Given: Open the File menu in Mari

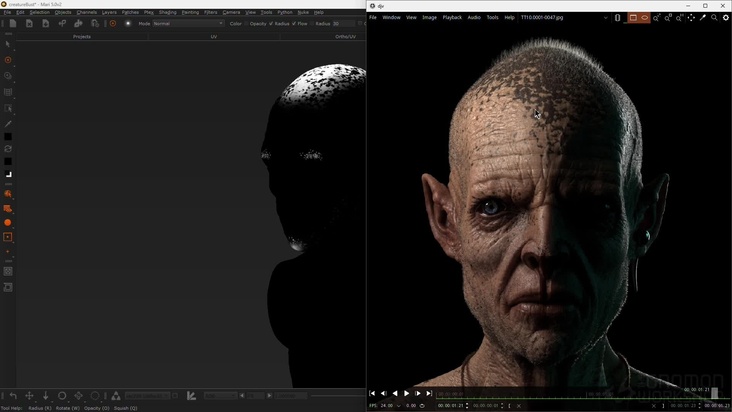Looking at the screenshot, I should click(7, 13).
